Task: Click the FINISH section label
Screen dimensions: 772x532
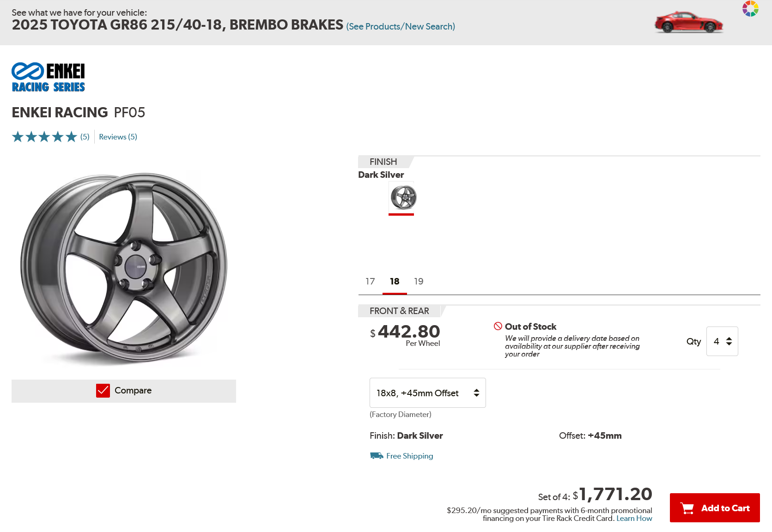Action: pyautogui.click(x=383, y=162)
